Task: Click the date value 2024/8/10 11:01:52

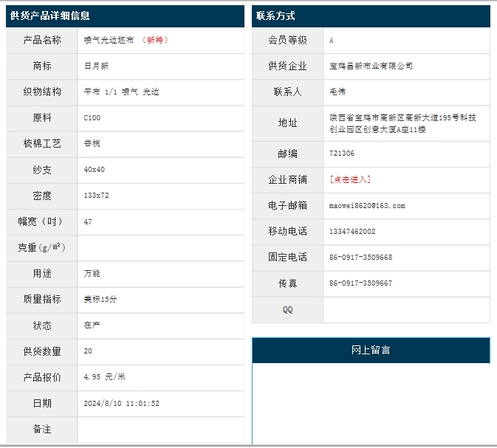Action: [122, 404]
